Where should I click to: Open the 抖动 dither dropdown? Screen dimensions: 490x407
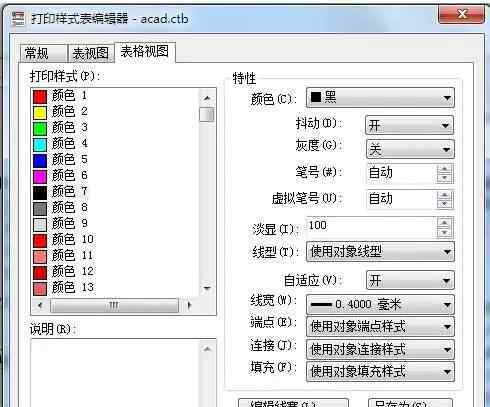pyautogui.click(x=410, y=125)
